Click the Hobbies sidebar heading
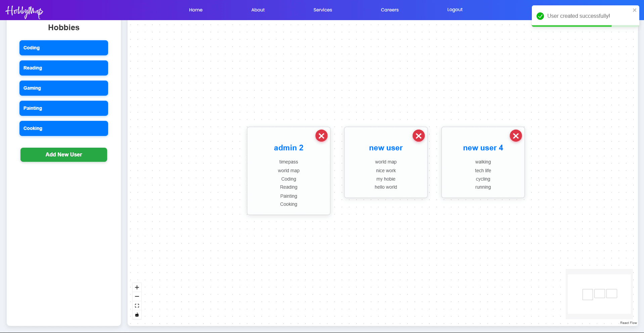This screenshot has height=333, width=644. click(64, 28)
